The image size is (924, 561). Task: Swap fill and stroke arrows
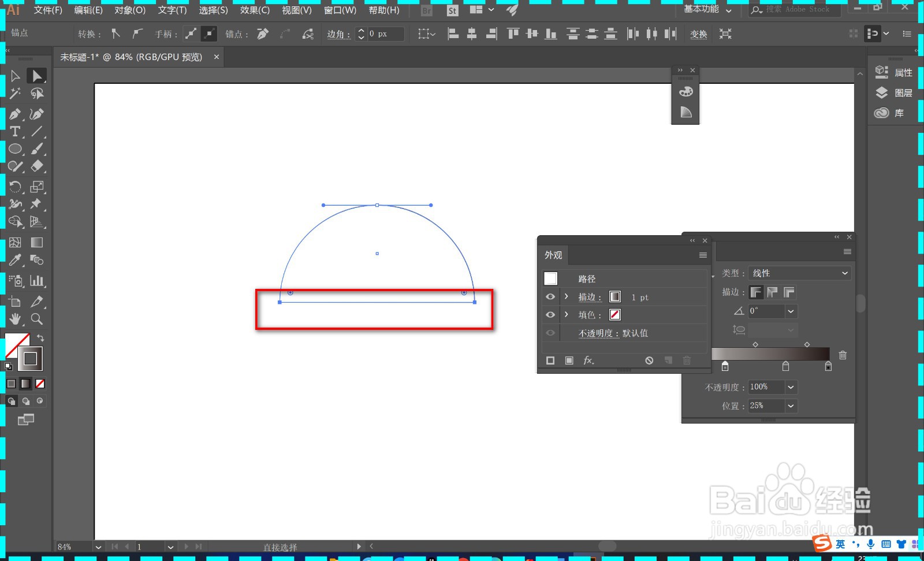point(40,338)
